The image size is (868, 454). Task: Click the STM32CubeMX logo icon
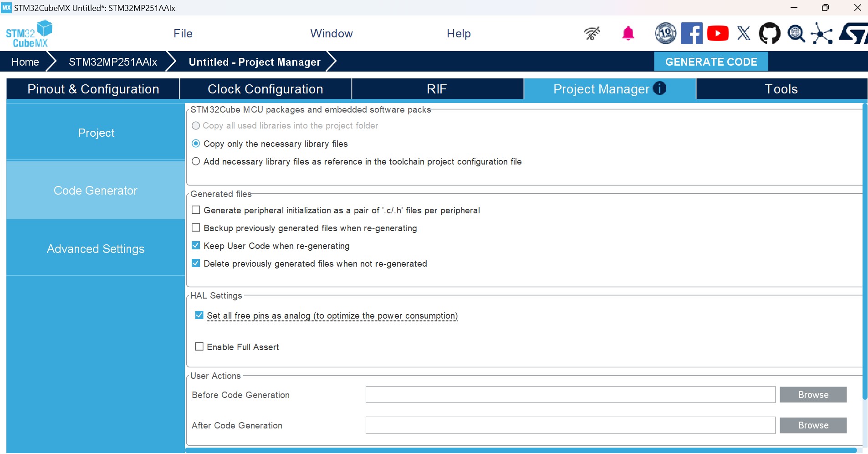click(29, 34)
